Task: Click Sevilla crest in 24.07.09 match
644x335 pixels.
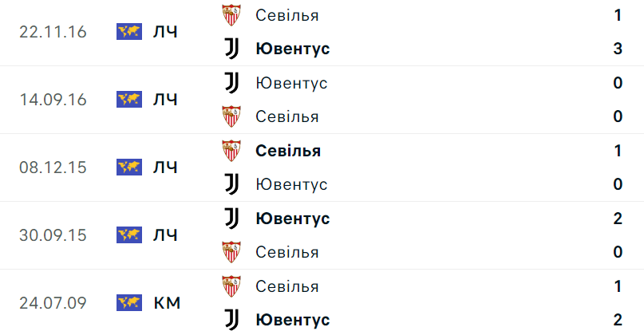Action: (231, 286)
